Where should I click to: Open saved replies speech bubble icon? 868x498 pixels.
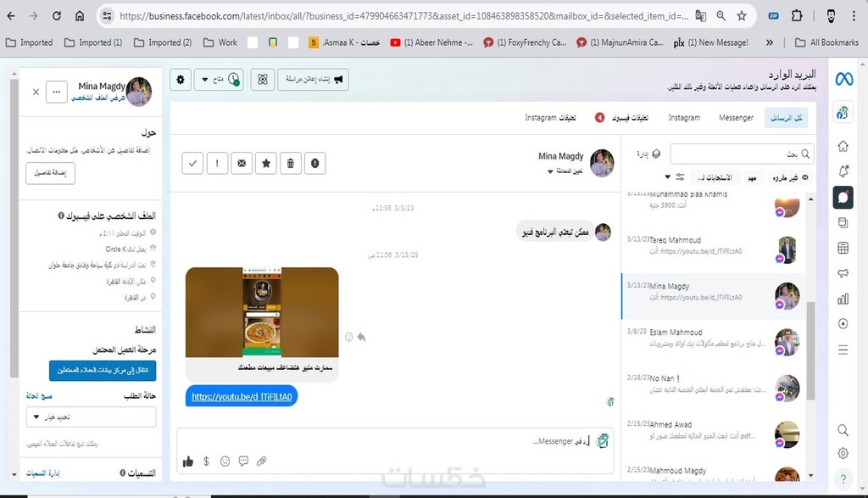pyautogui.click(x=243, y=461)
